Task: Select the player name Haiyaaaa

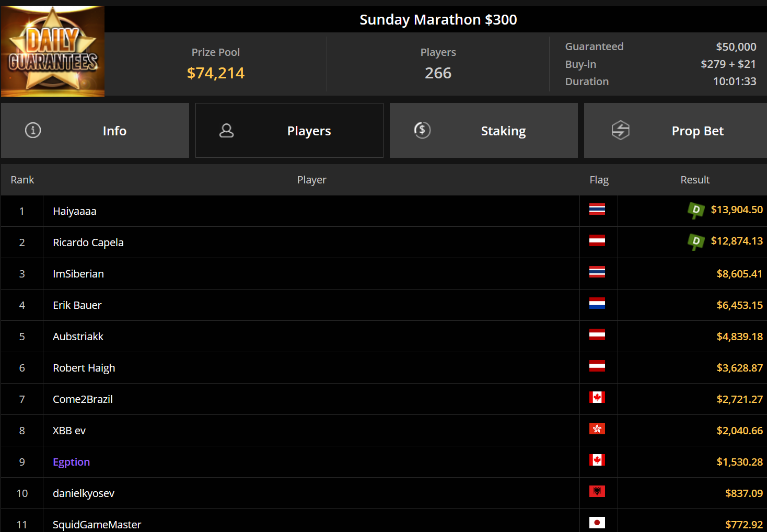Action: pyautogui.click(x=75, y=211)
